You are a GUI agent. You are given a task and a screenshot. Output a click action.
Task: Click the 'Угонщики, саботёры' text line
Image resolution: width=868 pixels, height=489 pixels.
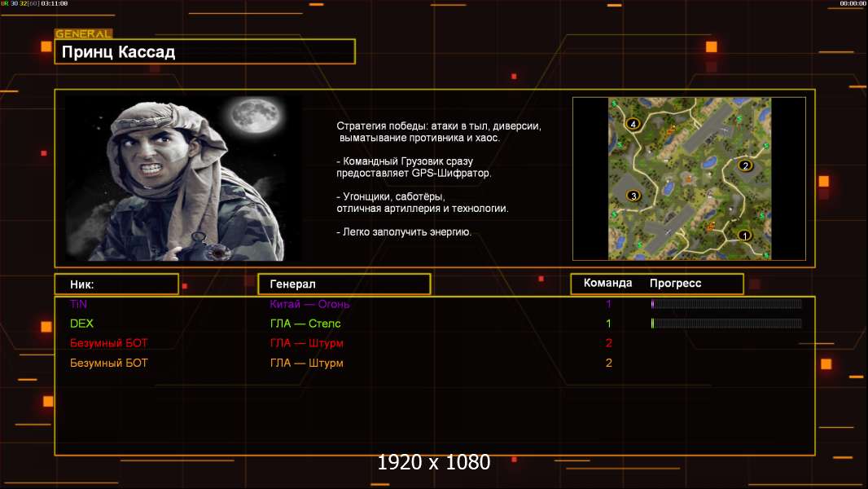[x=391, y=196]
